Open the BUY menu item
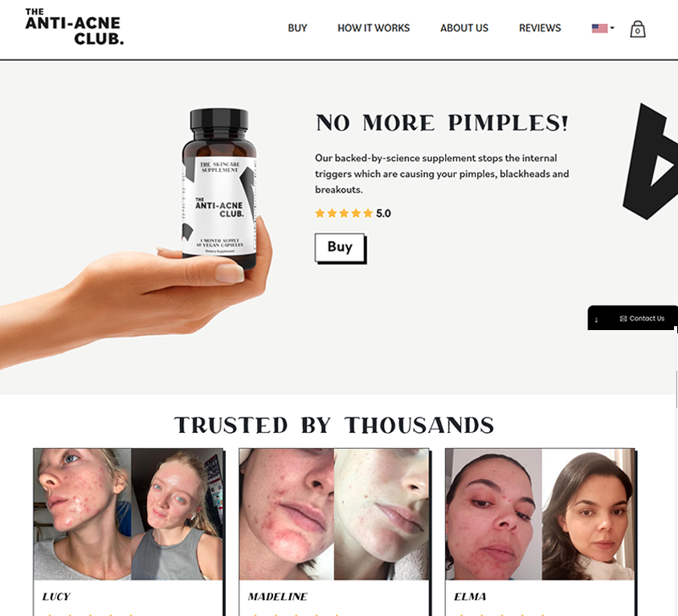The width and height of the screenshot is (678, 616). (x=297, y=28)
